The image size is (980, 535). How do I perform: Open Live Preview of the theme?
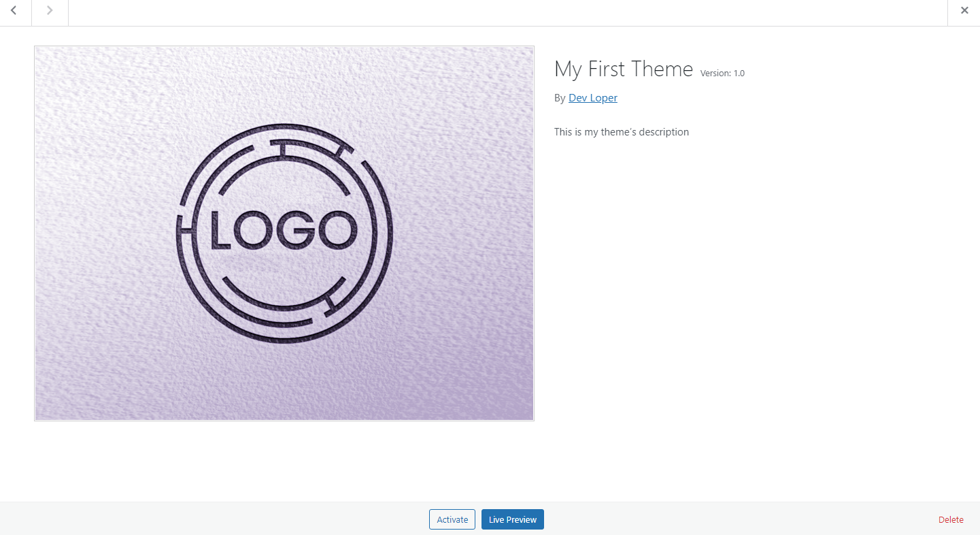pyautogui.click(x=513, y=519)
